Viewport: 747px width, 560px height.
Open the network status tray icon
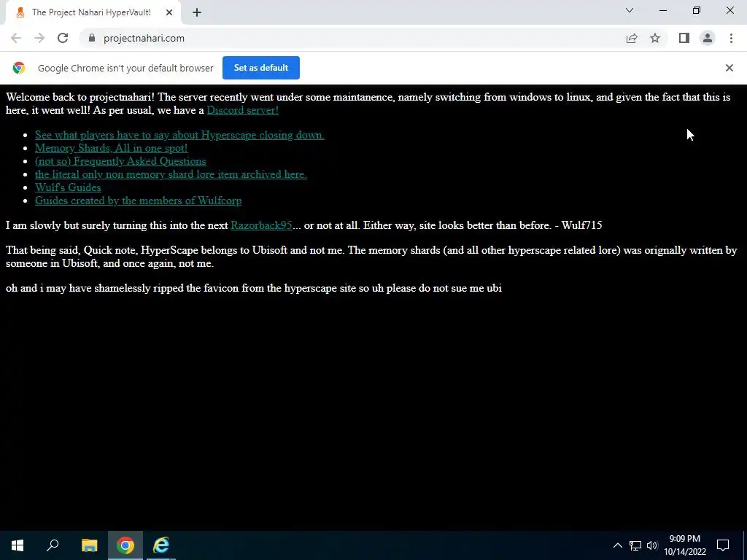pos(635,545)
